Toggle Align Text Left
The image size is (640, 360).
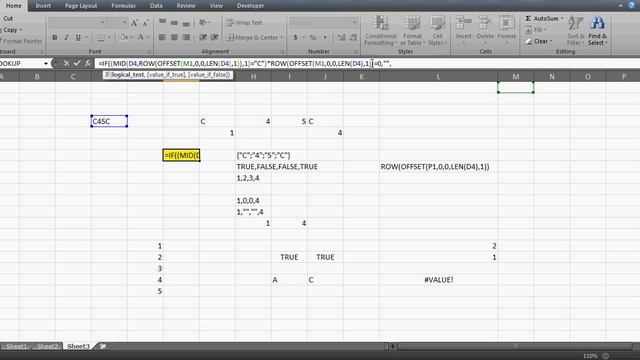[162, 38]
